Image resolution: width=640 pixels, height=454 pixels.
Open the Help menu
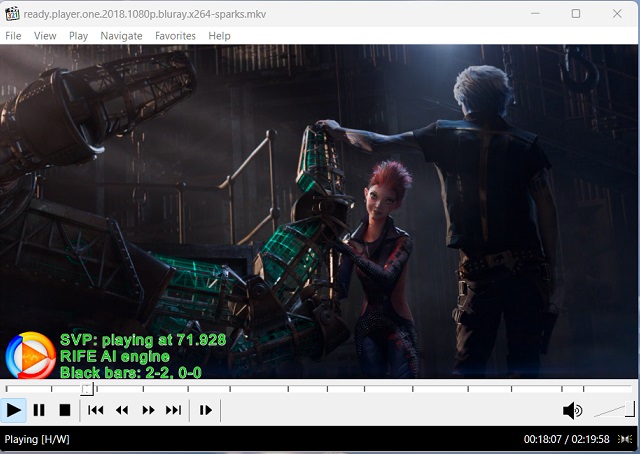219,36
